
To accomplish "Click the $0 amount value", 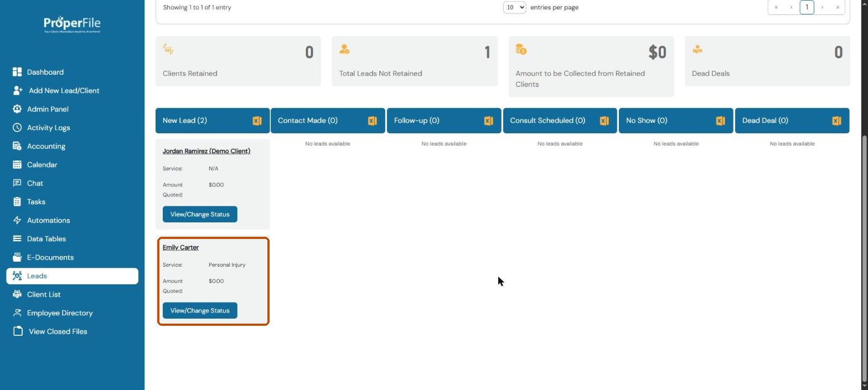I will (657, 52).
